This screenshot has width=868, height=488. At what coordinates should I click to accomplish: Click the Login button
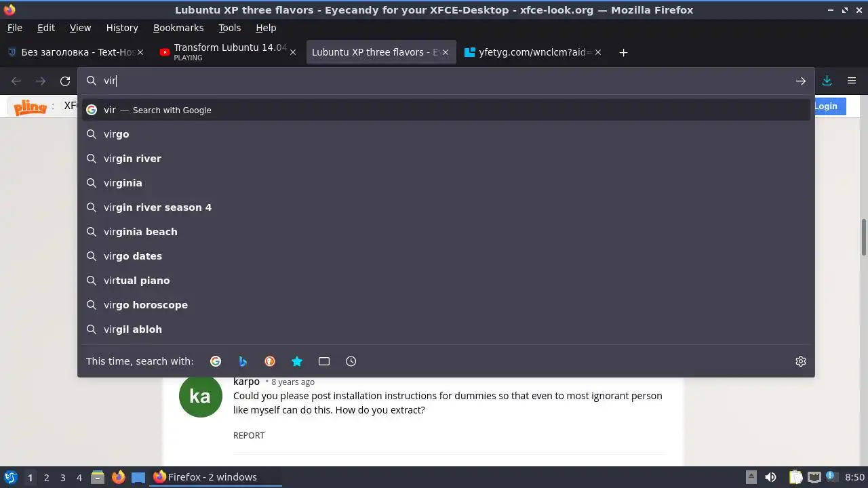coord(826,106)
